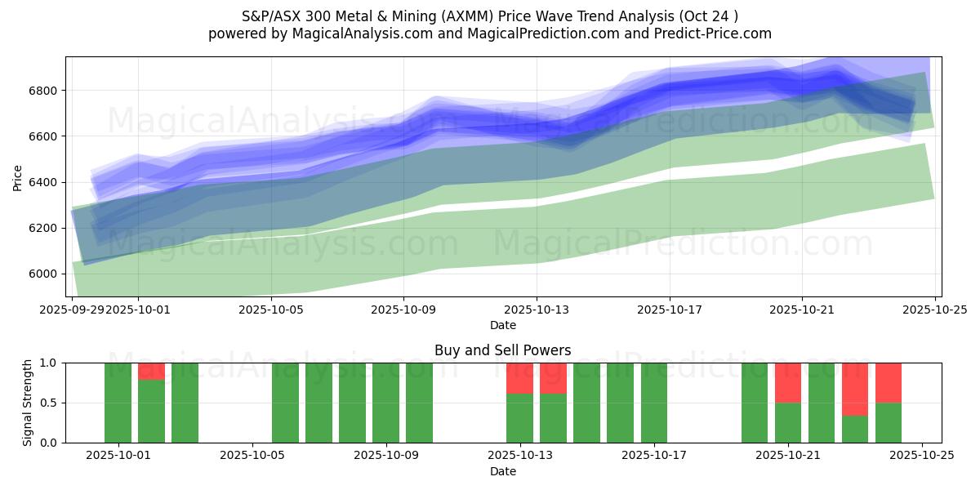Click green buy portion of October 24 bar
The width and height of the screenshot is (980, 490).
click(x=888, y=422)
